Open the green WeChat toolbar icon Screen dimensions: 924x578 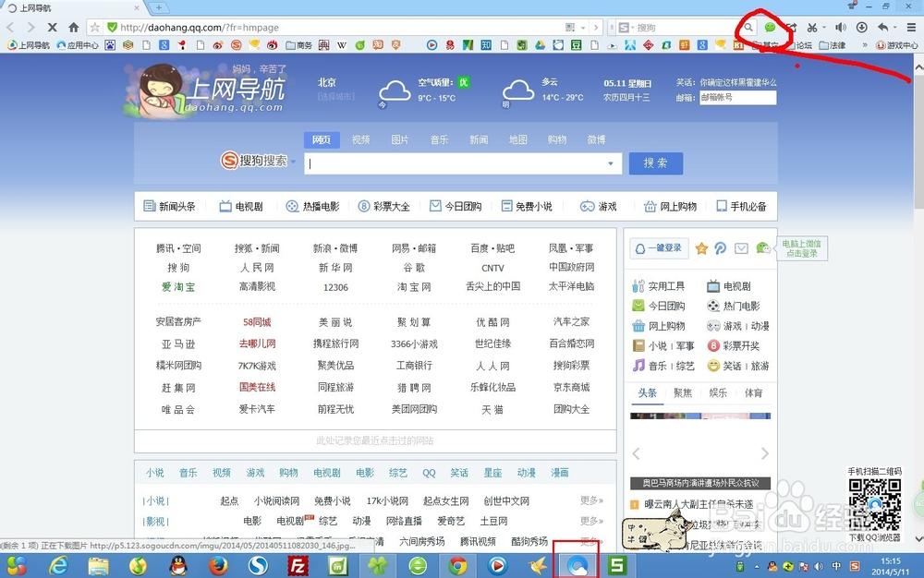(x=770, y=27)
